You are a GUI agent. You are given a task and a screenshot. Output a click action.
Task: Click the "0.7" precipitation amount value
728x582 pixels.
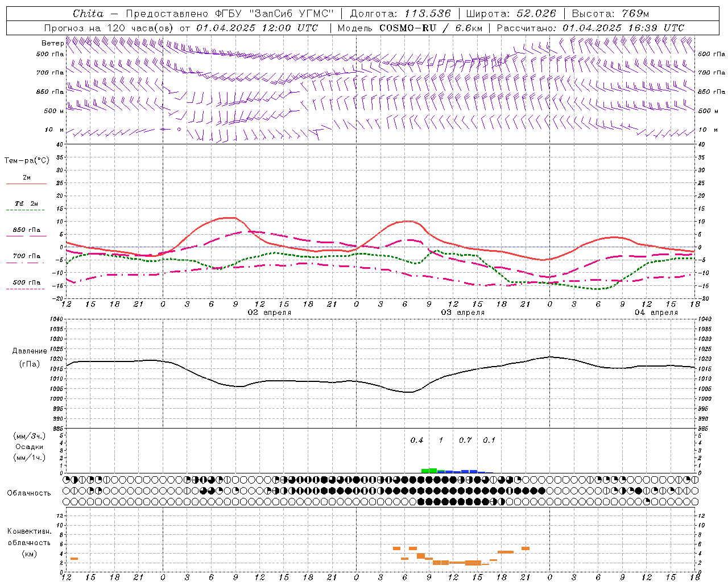pyautogui.click(x=465, y=440)
